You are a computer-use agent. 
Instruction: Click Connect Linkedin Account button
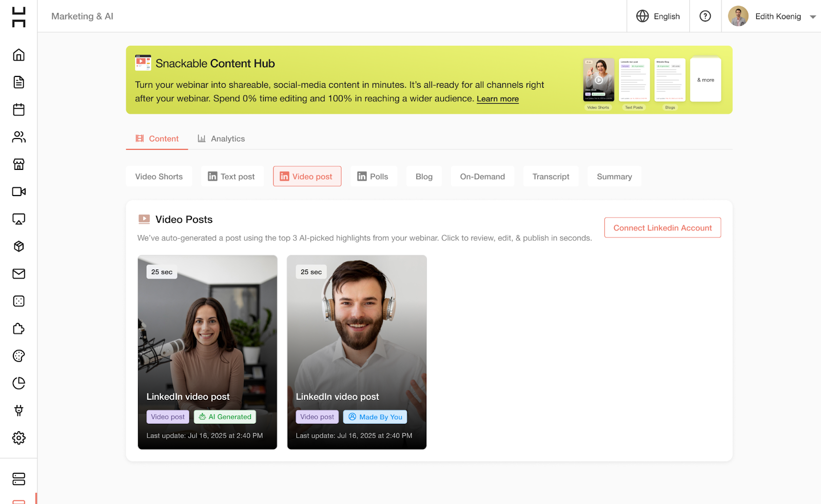[662, 228]
